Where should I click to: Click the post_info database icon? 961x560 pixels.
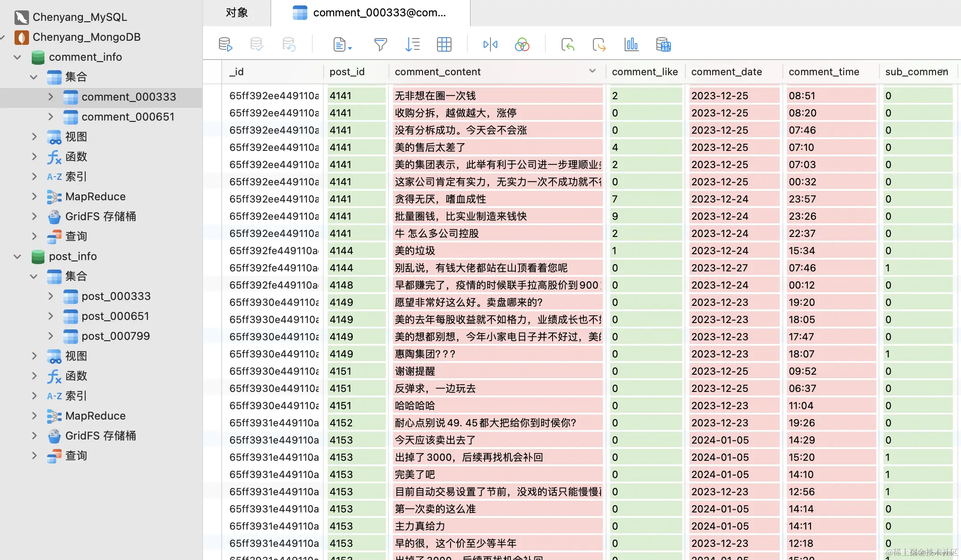point(38,256)
